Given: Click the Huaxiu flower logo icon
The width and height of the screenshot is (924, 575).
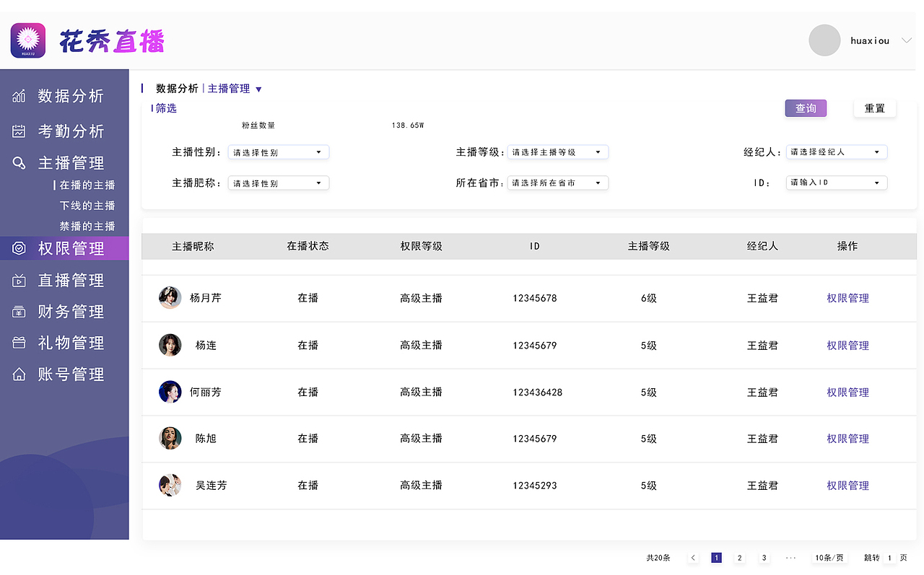Looking at the screenshot, I should 28,40.
